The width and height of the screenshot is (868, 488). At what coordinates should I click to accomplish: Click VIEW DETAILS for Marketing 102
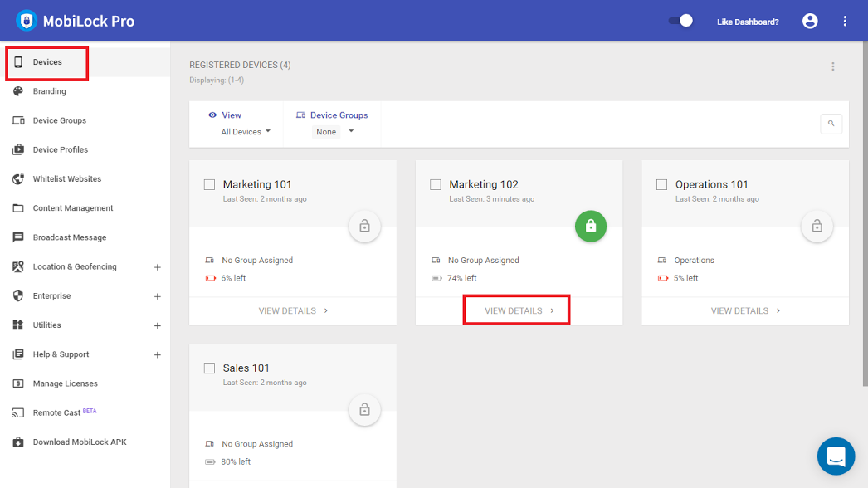519,310
